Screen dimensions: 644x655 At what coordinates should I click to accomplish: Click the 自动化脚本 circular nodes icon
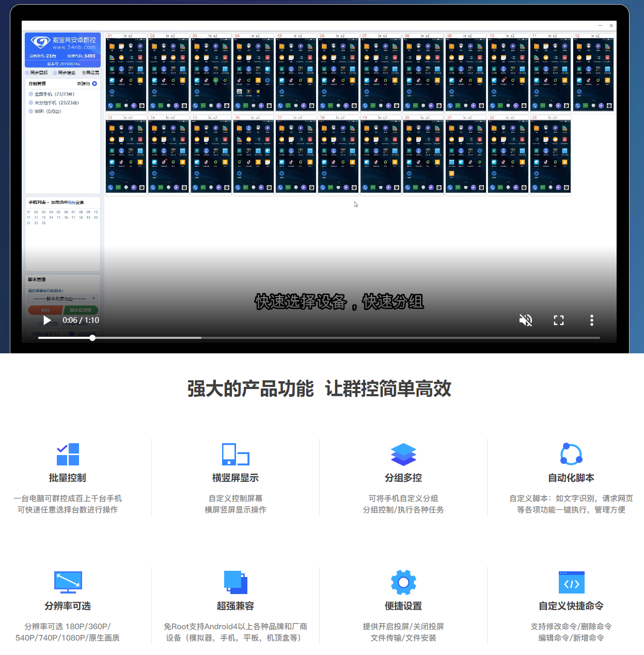(x=571, y=455)
